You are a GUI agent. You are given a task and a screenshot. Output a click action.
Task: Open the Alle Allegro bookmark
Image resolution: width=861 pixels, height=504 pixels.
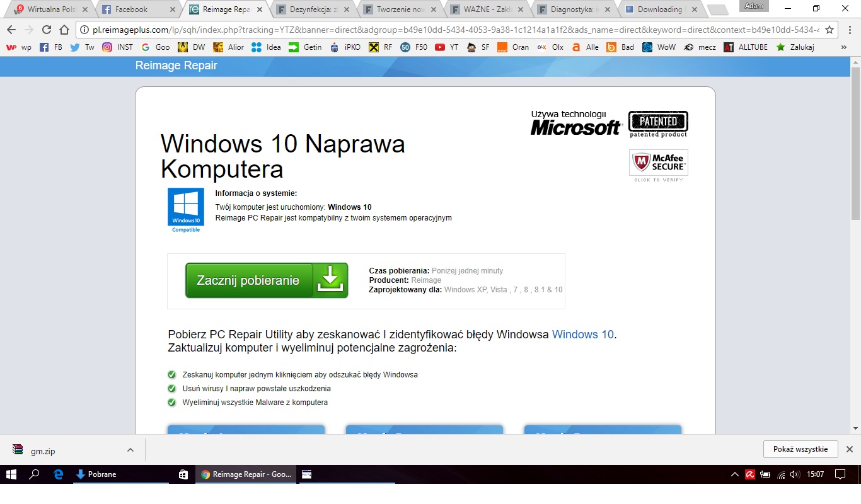tap(585, 47)
